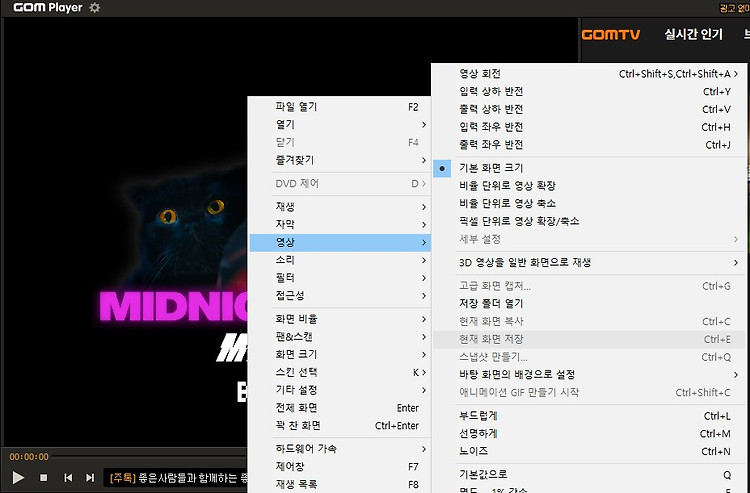Open the 기타 설정 submenu
The image size is (750, 493).
click(340, 390)
